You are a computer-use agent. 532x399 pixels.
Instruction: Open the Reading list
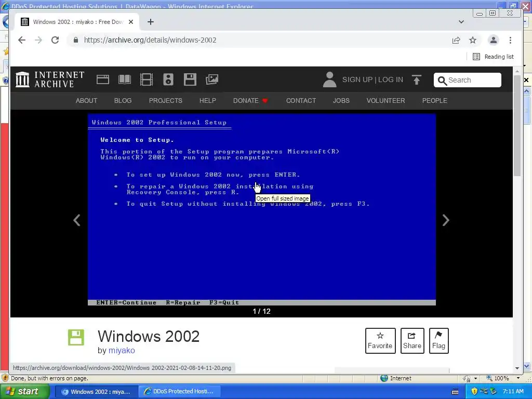click(494, 57)
